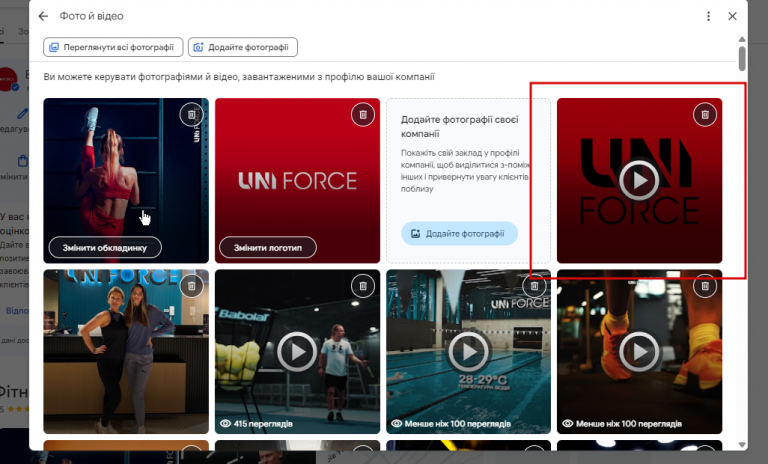Delete the red UNI FORCE logo image

363,115
